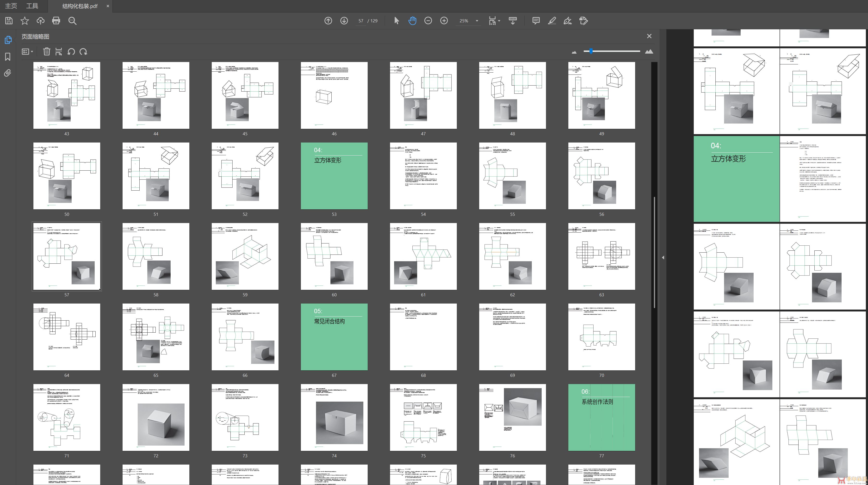
Task: Close the 结构化包装.pdf tab
Action: (x=108, y=6)
